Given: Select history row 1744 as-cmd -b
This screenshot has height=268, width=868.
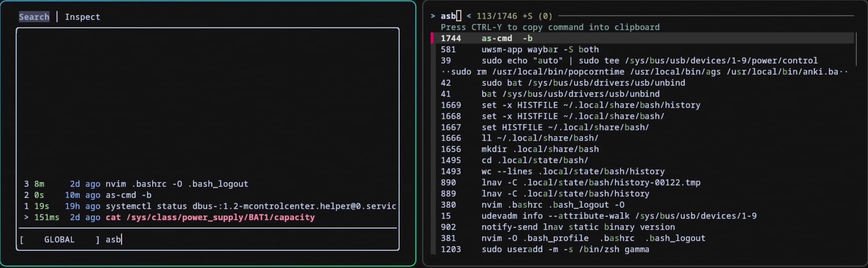Looking at the screenshot, I should [x=642, y=38].
